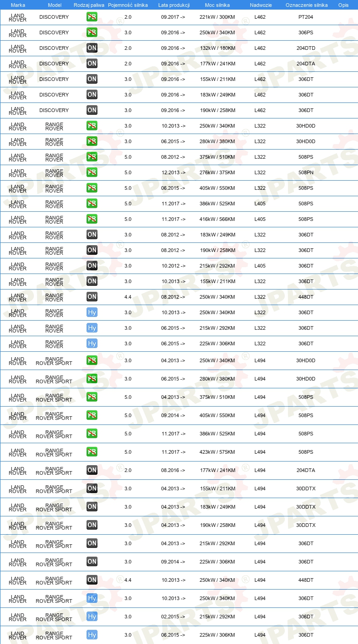358x644 pixels.
Task: Click the 4.4 capacity in the Range Rover Sport row
Action: 128,580
